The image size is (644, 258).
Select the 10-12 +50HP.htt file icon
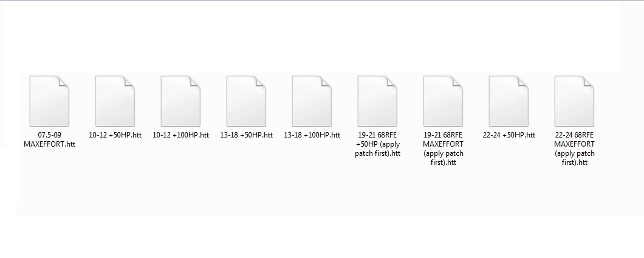[x=115, y=101]
